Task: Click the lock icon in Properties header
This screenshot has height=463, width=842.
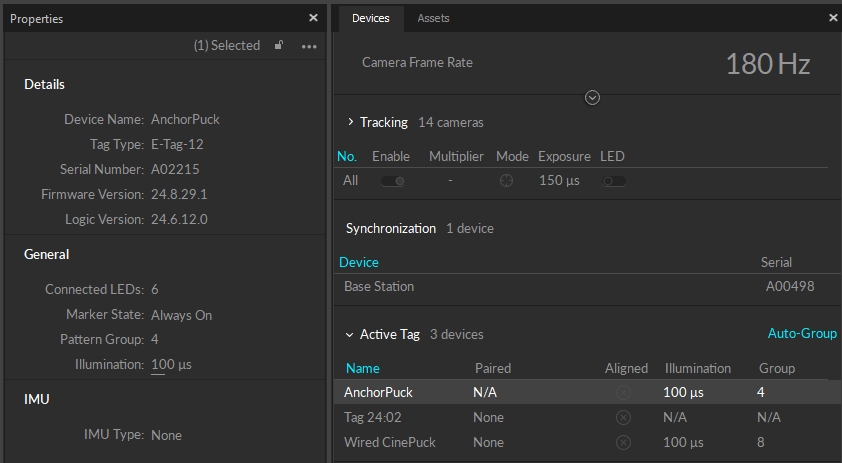Action: click(x=279, y=46)
